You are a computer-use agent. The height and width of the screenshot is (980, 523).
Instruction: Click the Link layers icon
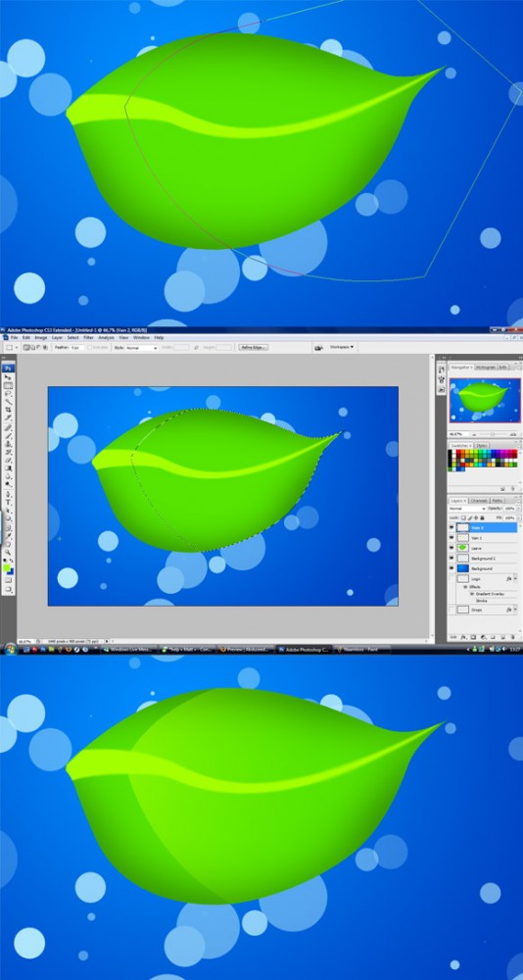[453, 637]
